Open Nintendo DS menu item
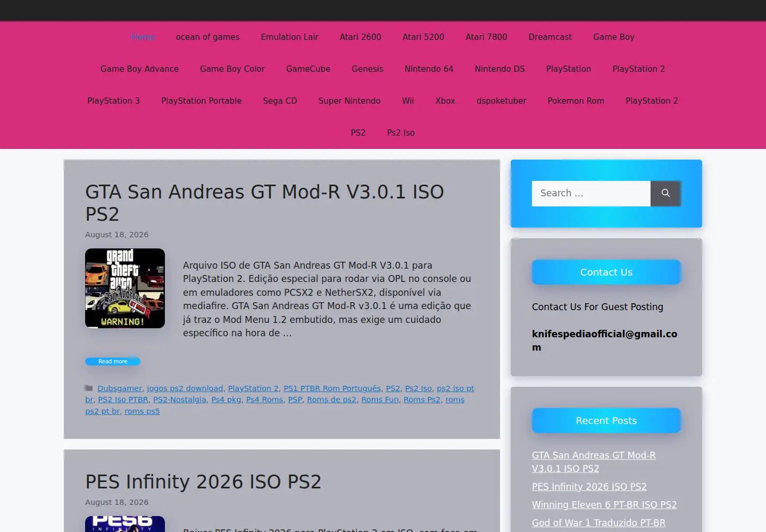The image size is (766, 532). 499,69
